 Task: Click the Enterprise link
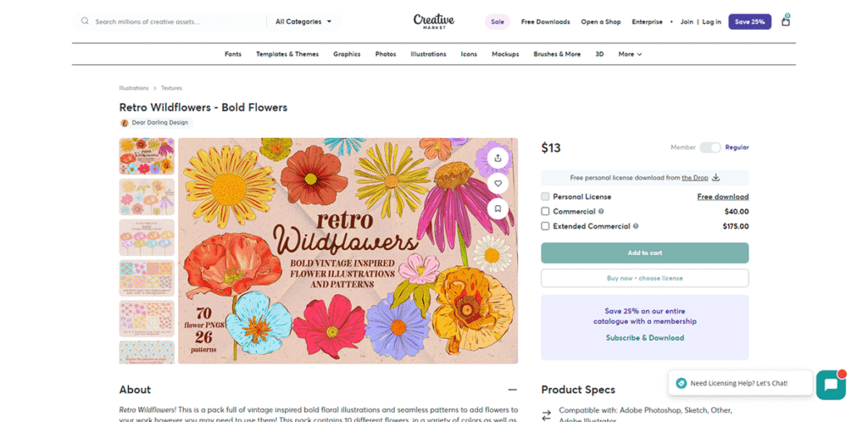click(647, 22)
